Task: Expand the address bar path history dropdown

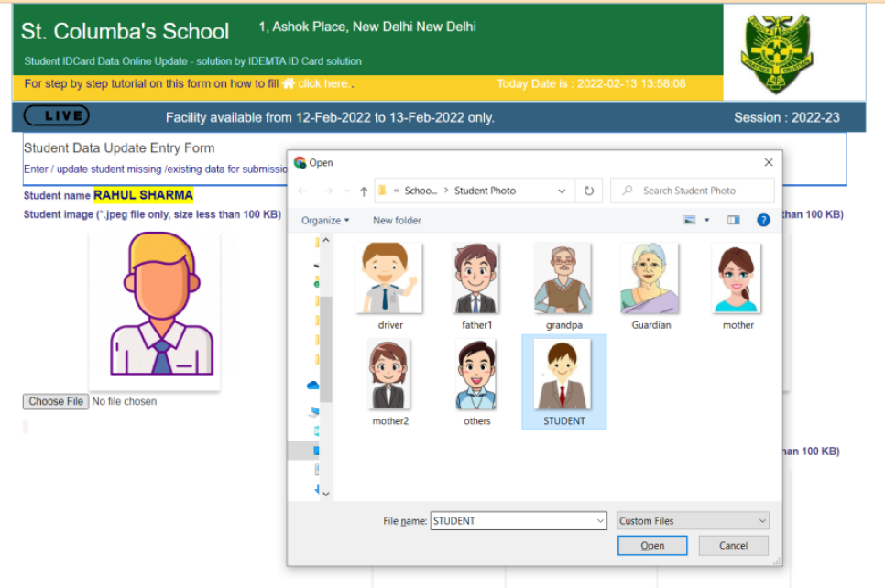Action: (x=562, y=191)
